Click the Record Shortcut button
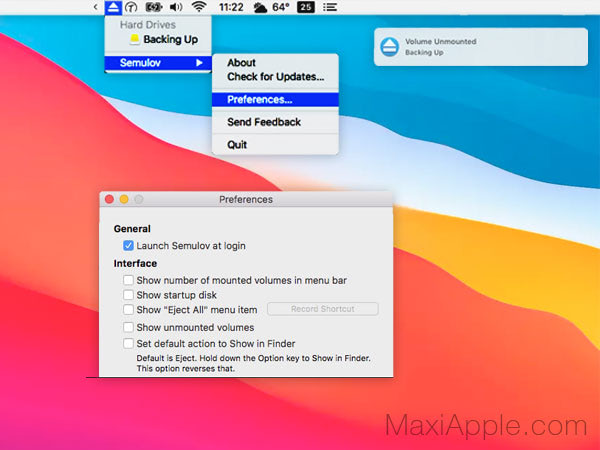 (x=323, y=309)
